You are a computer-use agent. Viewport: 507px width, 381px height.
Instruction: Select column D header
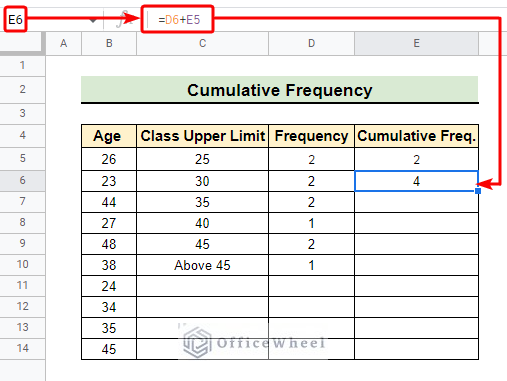(x=311, y=43)
